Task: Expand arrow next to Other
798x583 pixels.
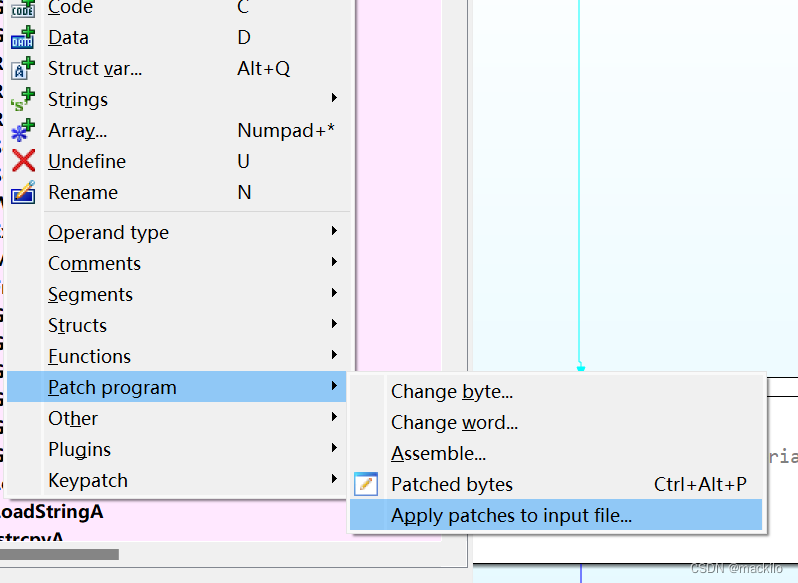Action: click(x=334, y=417)
